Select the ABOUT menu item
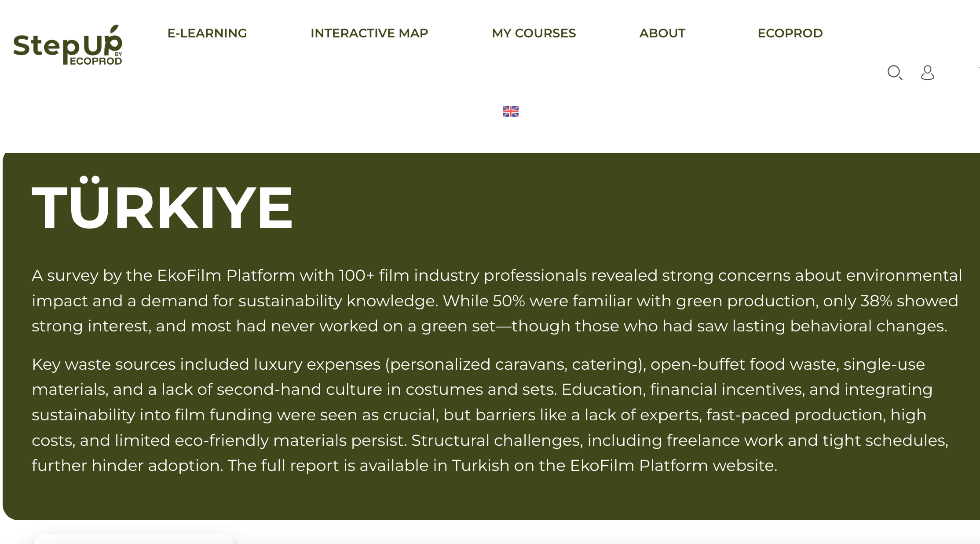Screen dimensions: 980x544 662,33
